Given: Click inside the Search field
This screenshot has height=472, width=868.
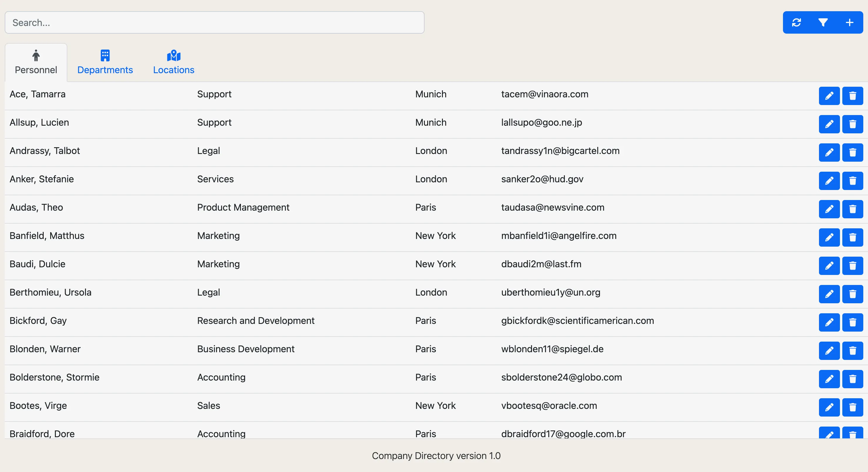Looking at the screenshot, I should (214, 22).
